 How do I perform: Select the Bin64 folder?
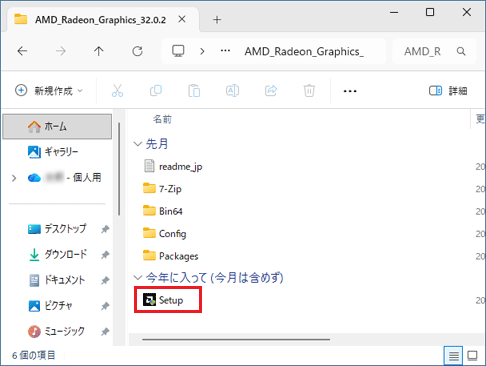[163, 211]
